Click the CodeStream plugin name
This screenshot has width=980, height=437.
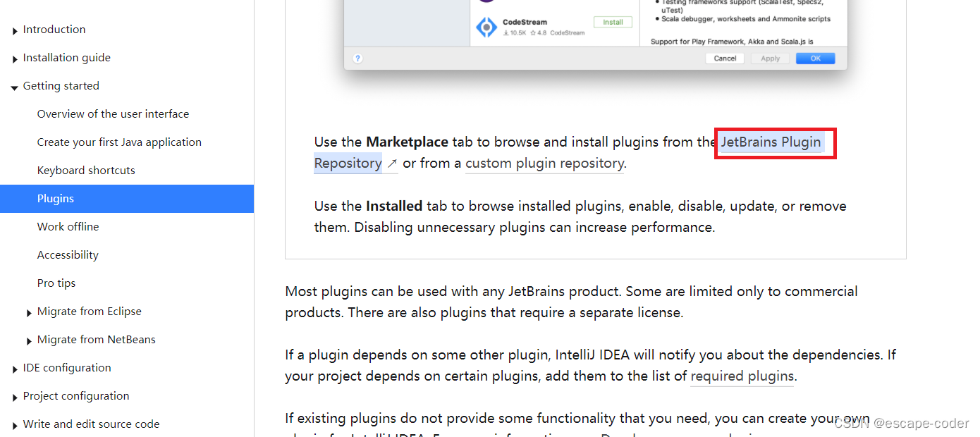[x=525, y=22]
